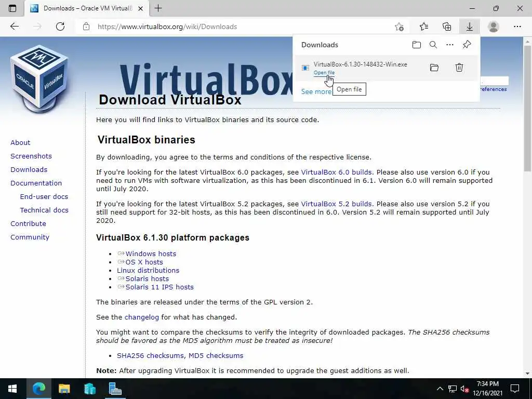Open the changelog link
532x399 pixels.
click(141, 317)
